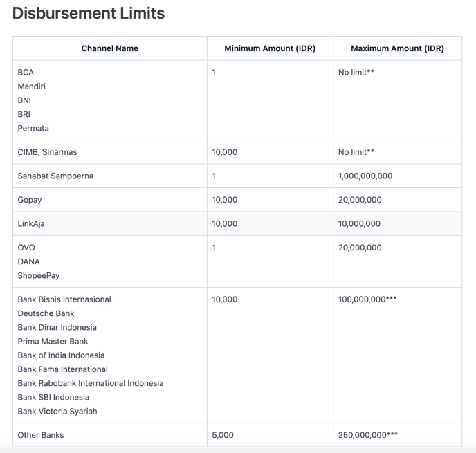The width and height of the screenshot is (476, 453).
Task: Click the OVO channel name
Action: coord(26,248)
